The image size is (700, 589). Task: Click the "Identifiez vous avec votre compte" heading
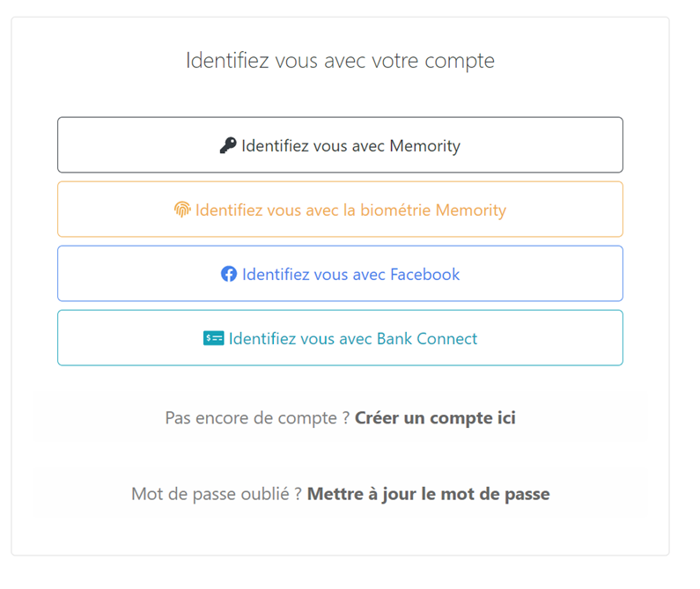point(340,61)
